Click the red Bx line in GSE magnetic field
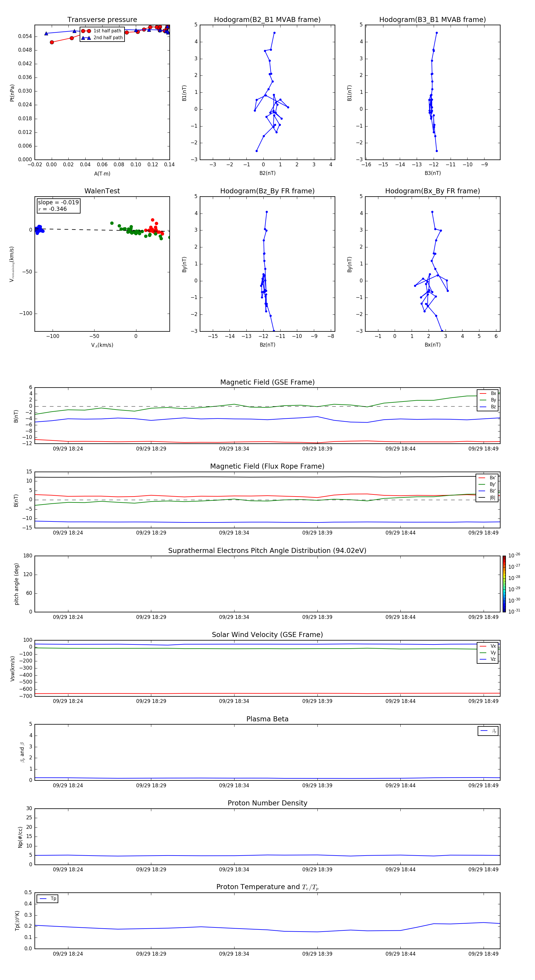 [267, 442]
